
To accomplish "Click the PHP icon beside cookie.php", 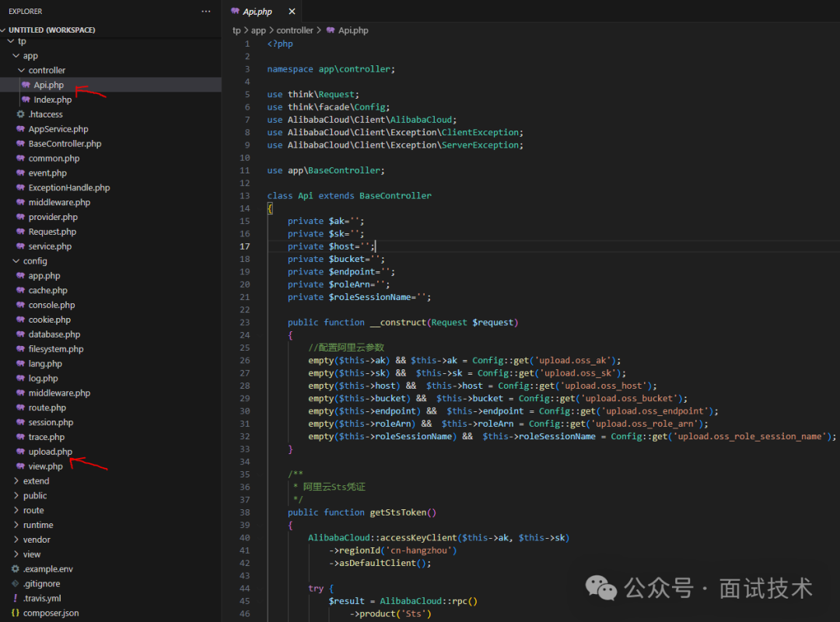I will [x=20, y=320].
